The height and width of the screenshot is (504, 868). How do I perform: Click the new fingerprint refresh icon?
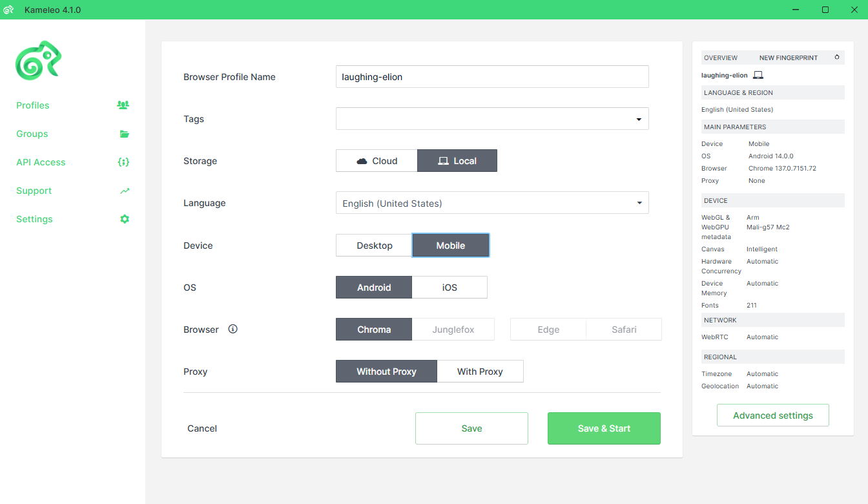coord(837,58)
